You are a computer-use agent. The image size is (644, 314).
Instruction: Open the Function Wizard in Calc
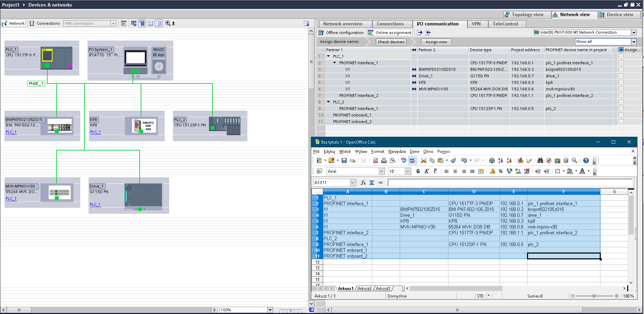[x=363, y=183]
